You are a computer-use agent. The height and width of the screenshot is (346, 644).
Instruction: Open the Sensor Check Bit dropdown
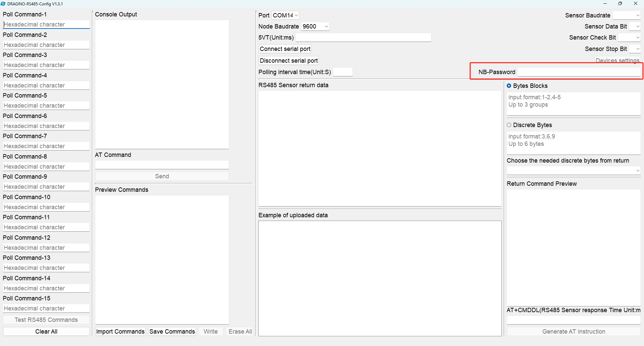tap(629, 38)
